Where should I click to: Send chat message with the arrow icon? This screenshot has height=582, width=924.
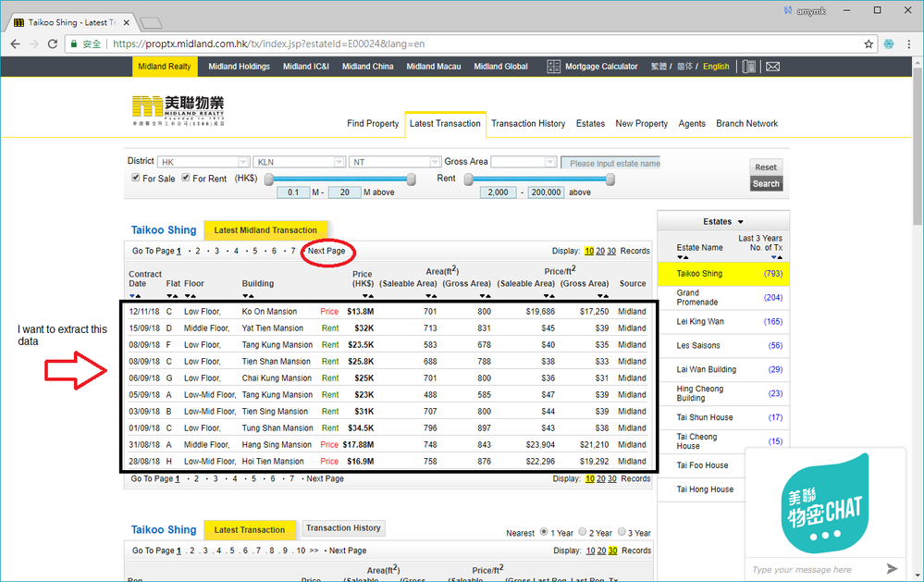pyautogui.click(x=892, y=568)
